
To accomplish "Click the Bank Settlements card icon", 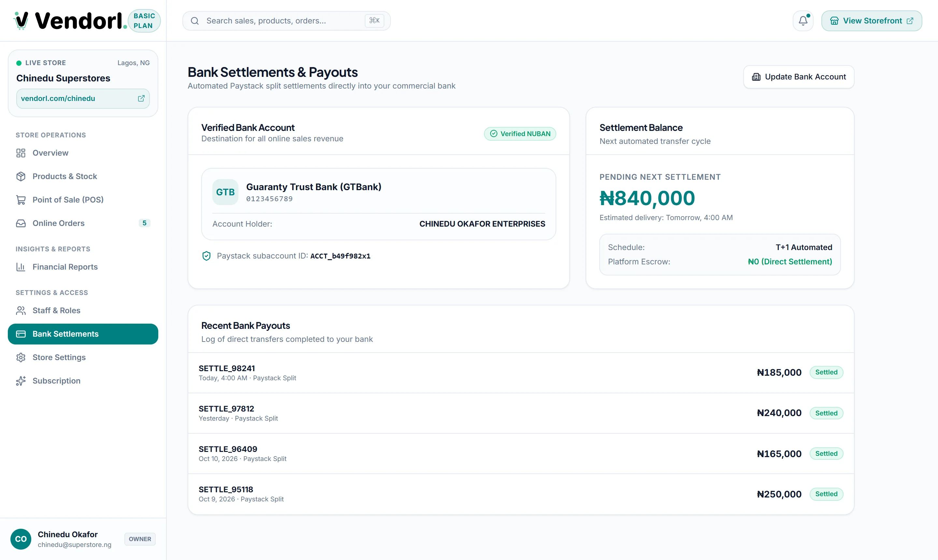I will tap(21, 334).
